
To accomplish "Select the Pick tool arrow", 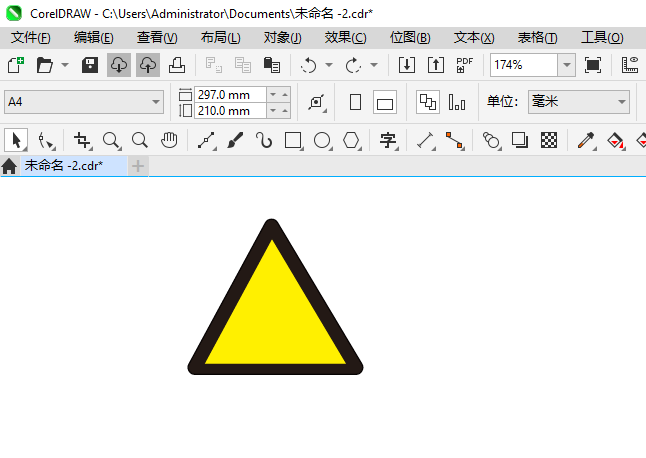I will pos(16,140).
